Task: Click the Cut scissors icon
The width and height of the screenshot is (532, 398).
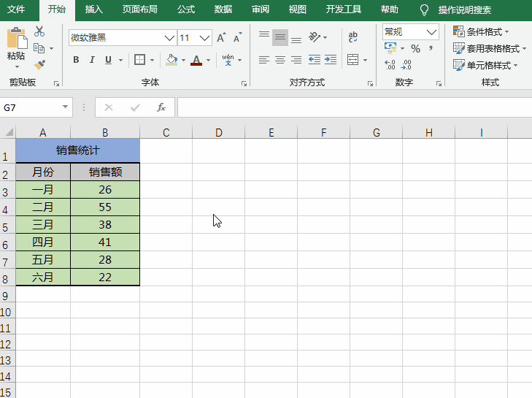Action: point(39,31)
